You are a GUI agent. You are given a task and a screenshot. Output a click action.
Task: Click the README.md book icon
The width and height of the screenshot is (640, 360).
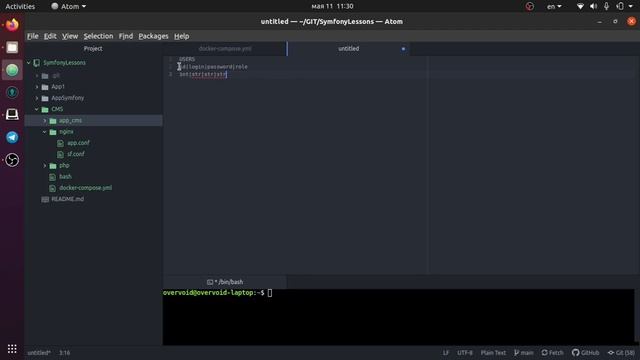pyautogui.click(x=45, y=199)
